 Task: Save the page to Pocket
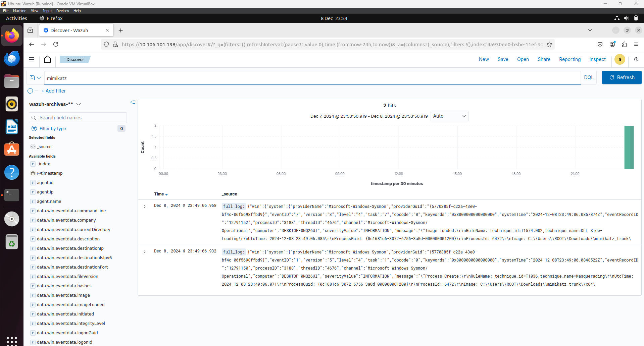(600, 44)
